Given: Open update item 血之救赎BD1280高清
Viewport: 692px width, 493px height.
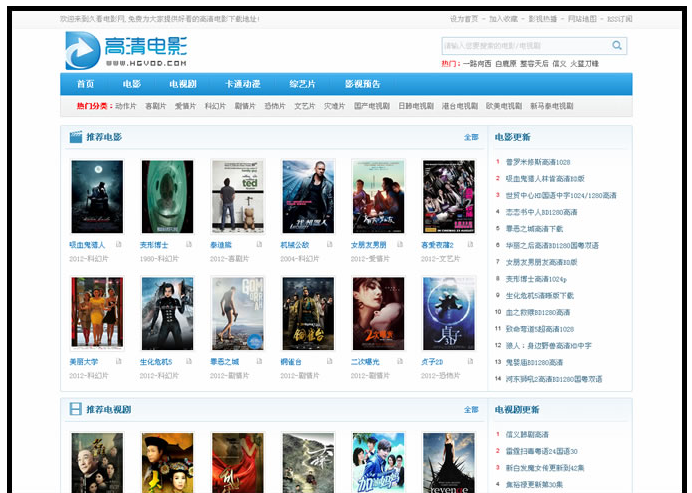Looking at the screenshot, I should coord(538,312).
